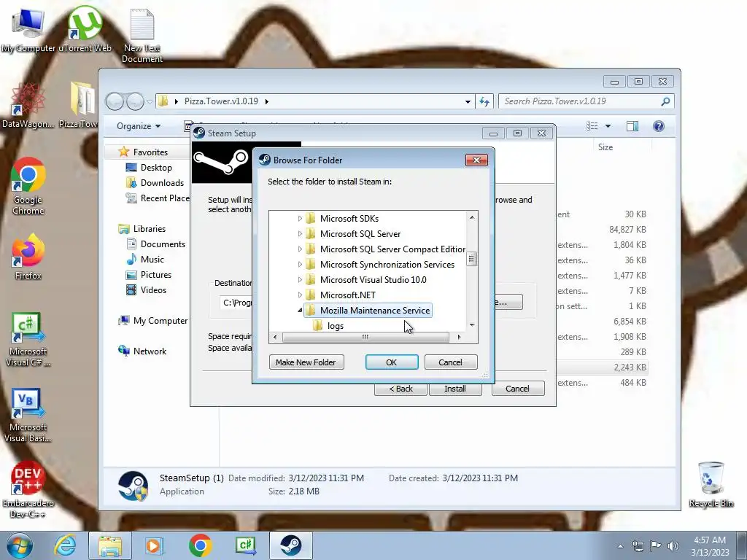Open Microsoft Visual Basic desktop shortcut
The image size is (747, 560).
pos(28,415)
